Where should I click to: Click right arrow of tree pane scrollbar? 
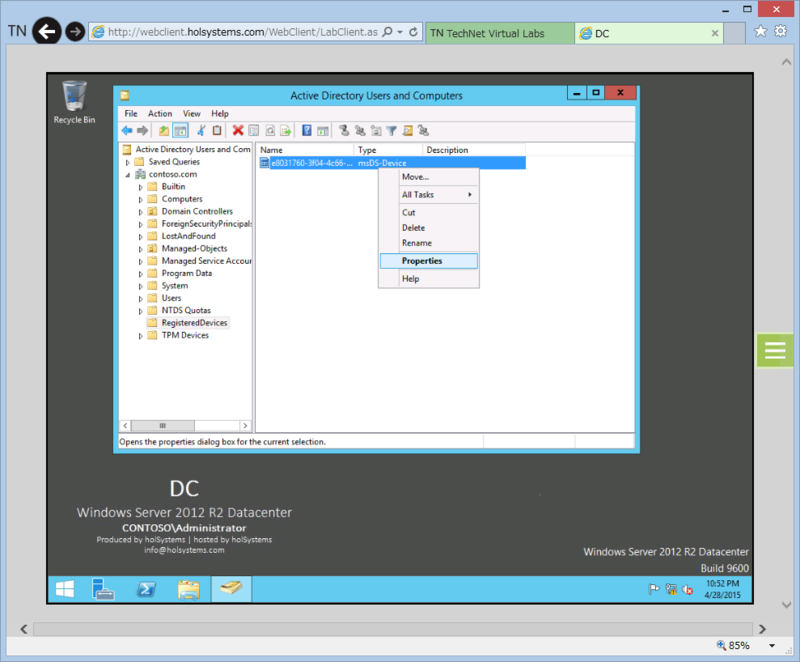click(x=245, y=425)
